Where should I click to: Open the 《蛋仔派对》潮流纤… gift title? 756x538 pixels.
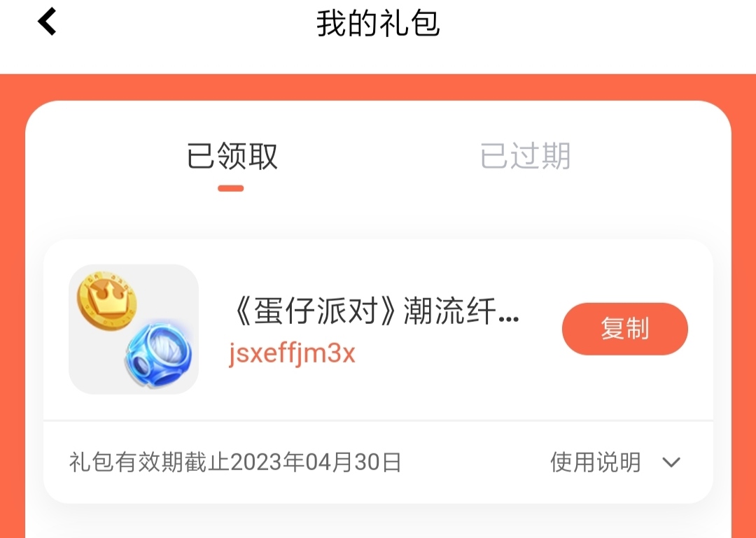pyautogui.click(x=374, y=311)
